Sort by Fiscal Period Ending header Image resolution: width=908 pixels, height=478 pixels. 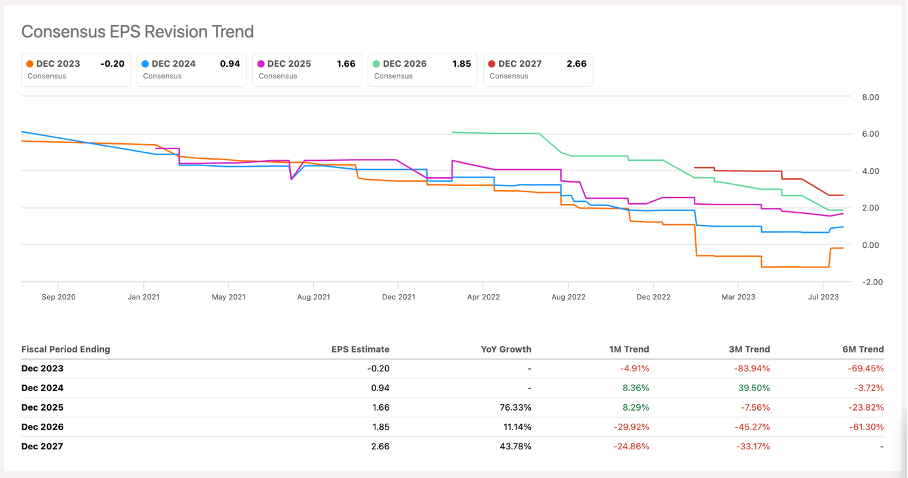pos(65,349)
